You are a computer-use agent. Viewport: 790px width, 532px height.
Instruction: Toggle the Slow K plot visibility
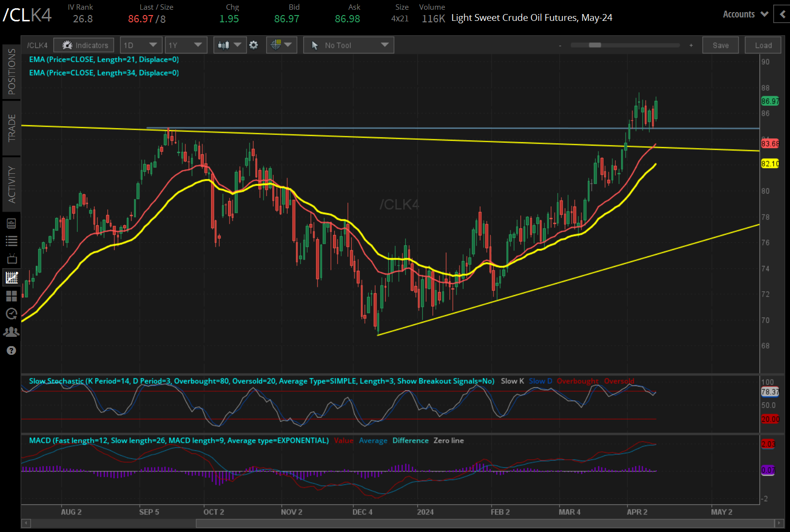click(512, 381)
